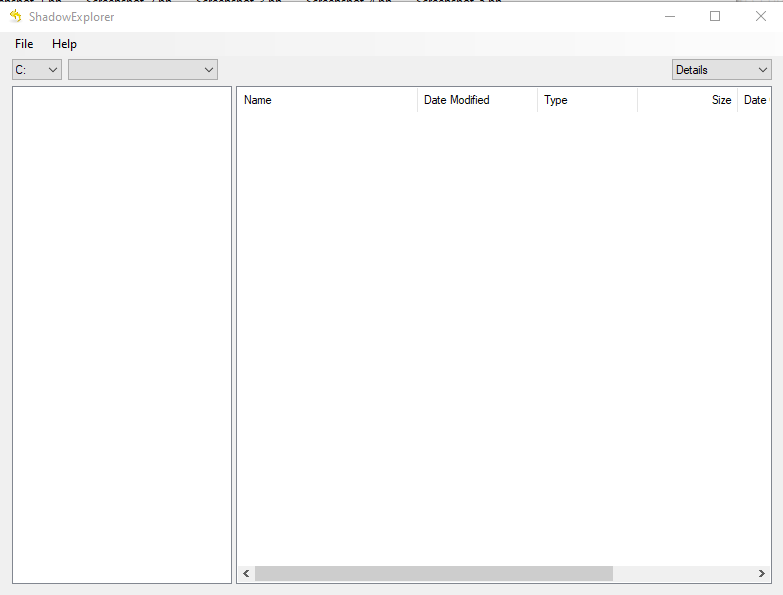Image resolution: width=783 pixels, height=595 pixels.
Task: Click the horizontal scrollbar thumb
Action: coord(433,574)
